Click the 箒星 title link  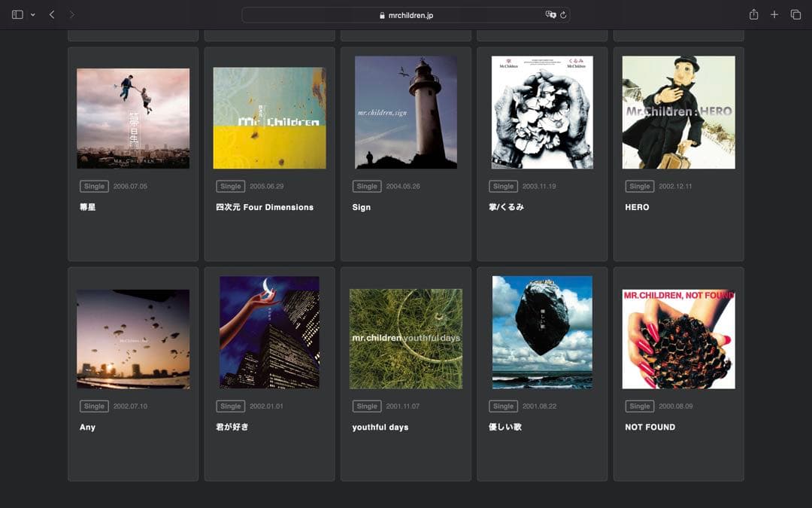pyautogui.click(x=87, y=207)
